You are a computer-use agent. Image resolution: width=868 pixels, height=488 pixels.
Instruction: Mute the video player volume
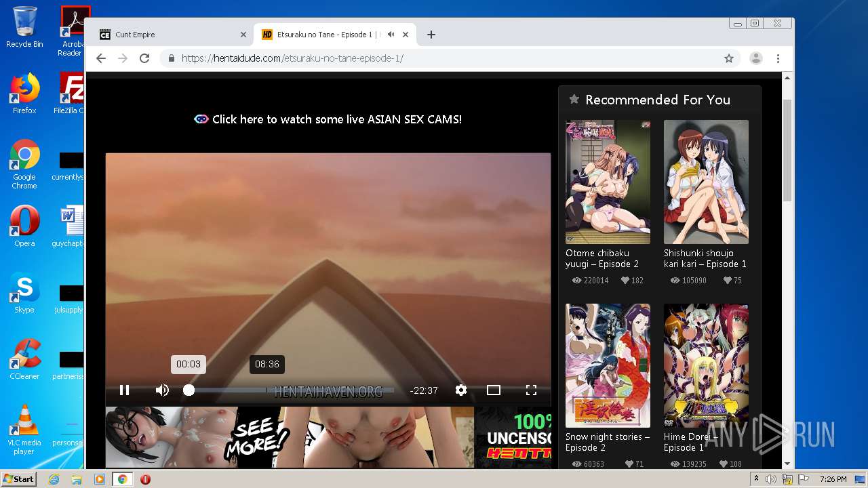click(x=162, y=390)
